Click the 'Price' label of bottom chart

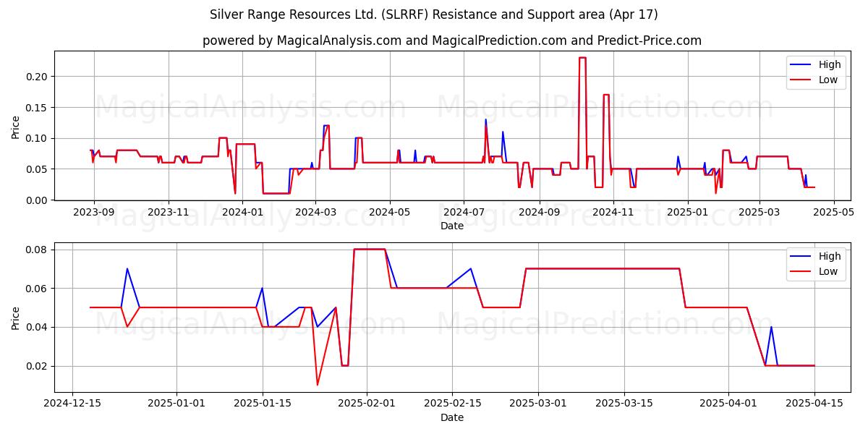point(16,318)
